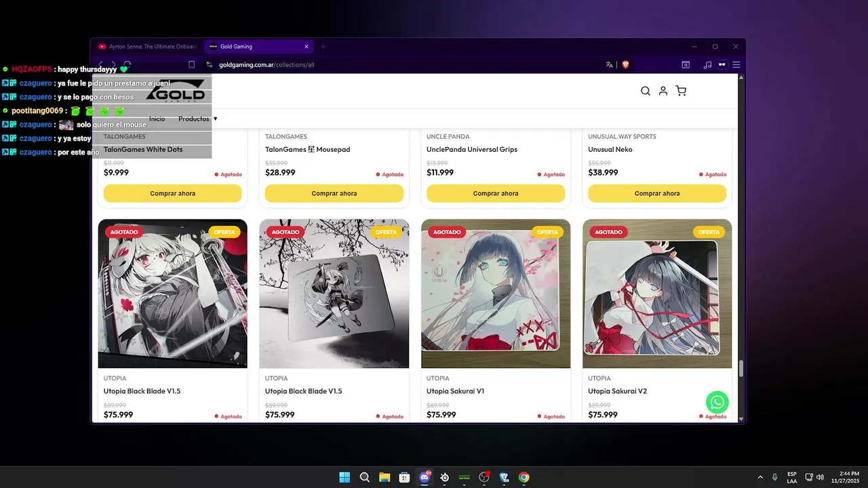Open UnclePanda Universal Grips product link
868x488 pixels.
pyautogui.click(x=472, y=149)
